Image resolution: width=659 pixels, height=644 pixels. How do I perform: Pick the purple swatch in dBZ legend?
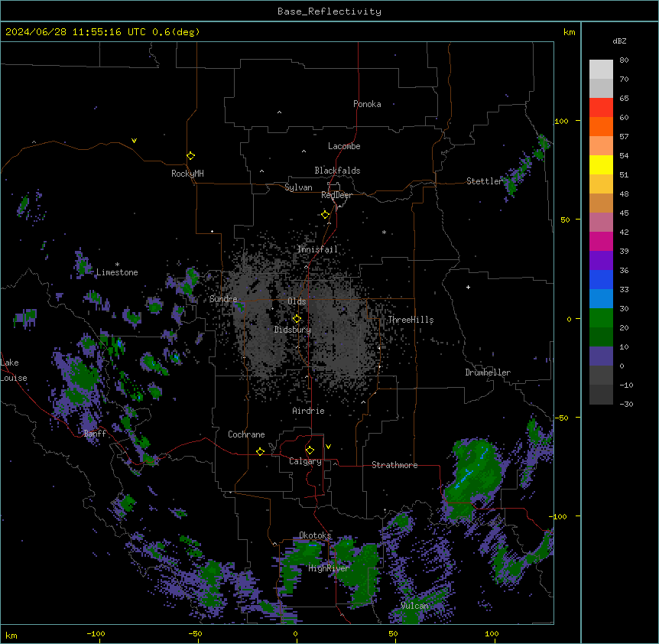coord(601,261)
